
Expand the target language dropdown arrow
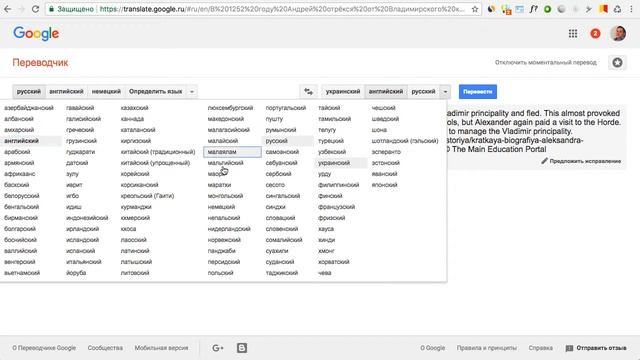coord(445,92)
